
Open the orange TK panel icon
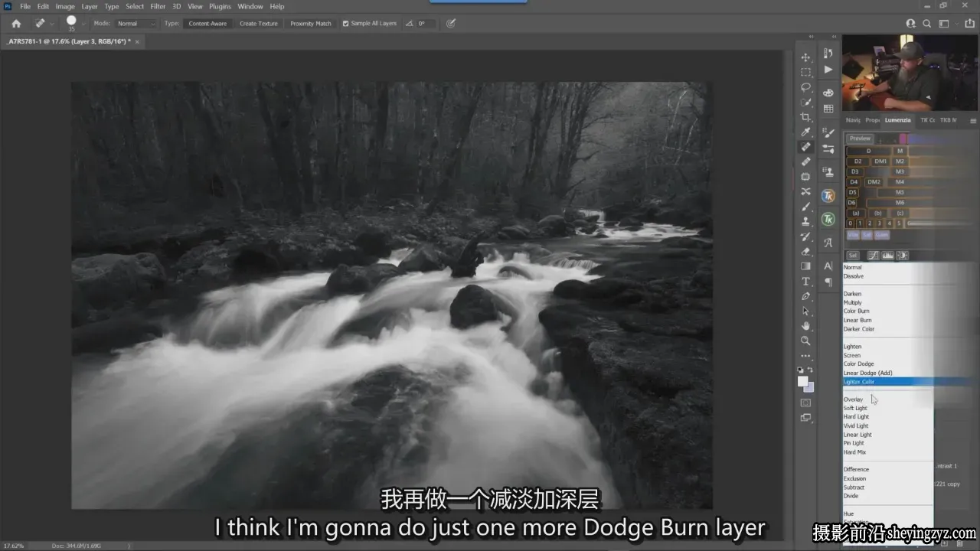pyautogui.click(x=828, y=196)
